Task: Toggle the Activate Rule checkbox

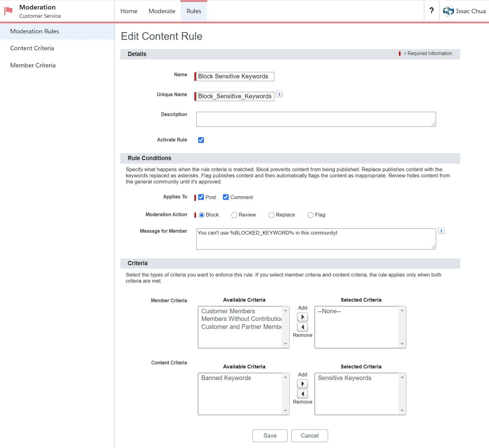Action: point(201,140)
